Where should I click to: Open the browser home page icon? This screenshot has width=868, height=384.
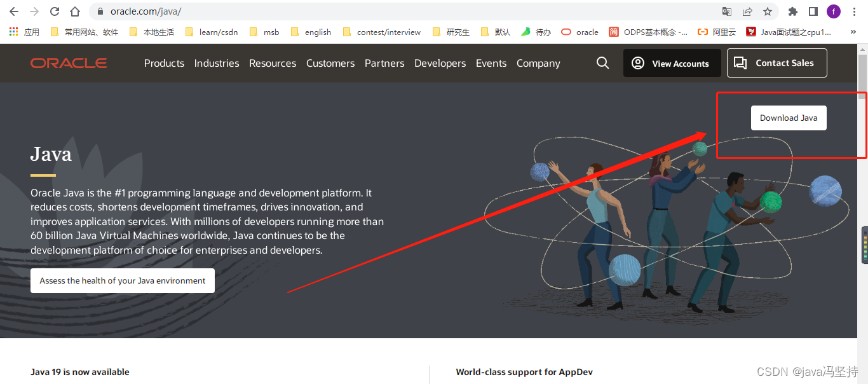[75, 11]
